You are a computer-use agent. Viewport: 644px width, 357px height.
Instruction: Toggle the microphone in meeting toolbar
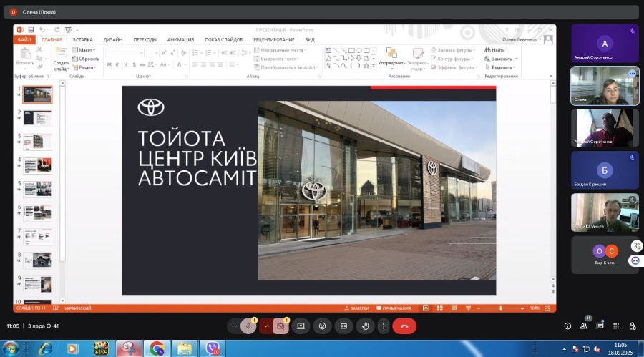pos(248,326)
